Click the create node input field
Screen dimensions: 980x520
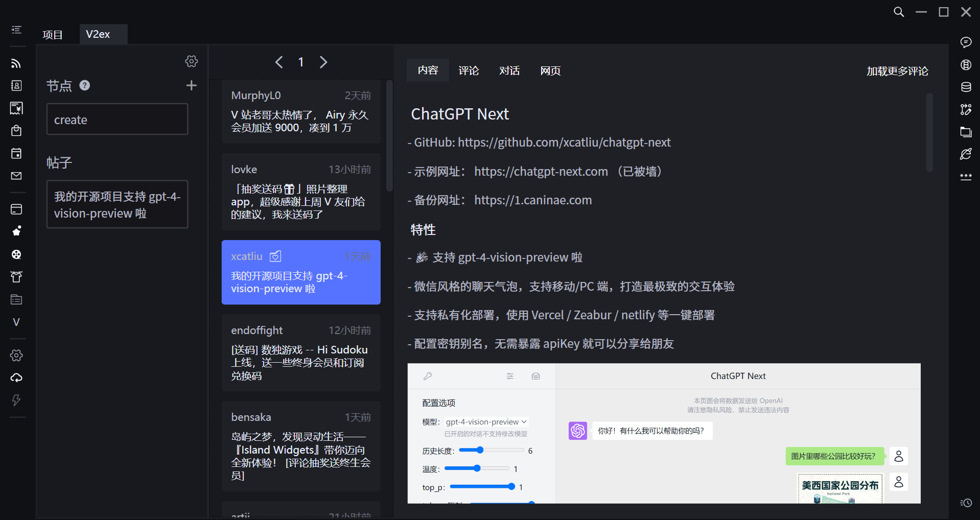click(118, 120)
